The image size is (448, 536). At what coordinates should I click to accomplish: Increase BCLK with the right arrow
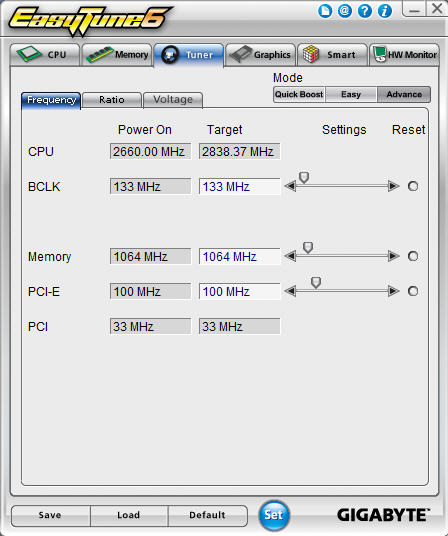coord(394,186)
